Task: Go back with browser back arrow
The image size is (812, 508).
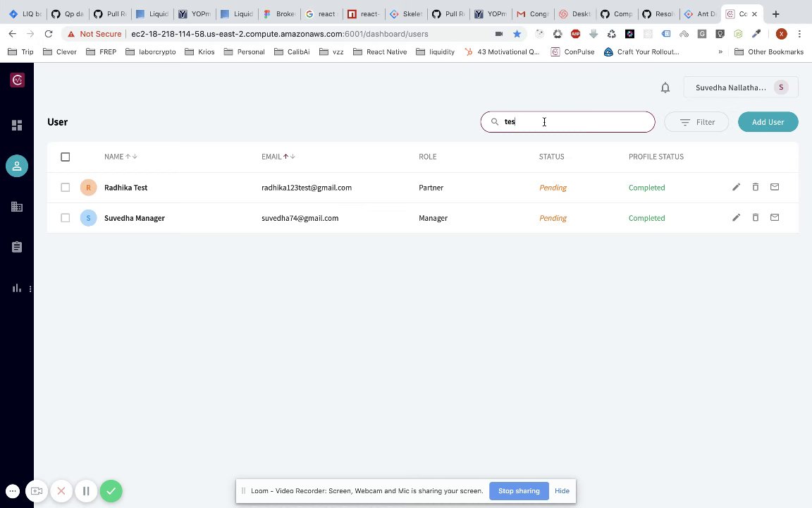Action: 13,34
